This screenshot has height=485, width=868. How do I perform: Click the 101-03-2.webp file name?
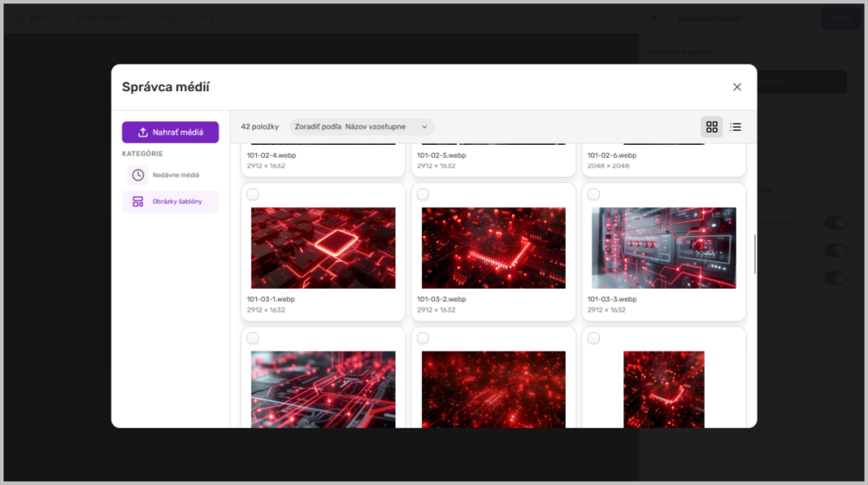tap(441, 299)
